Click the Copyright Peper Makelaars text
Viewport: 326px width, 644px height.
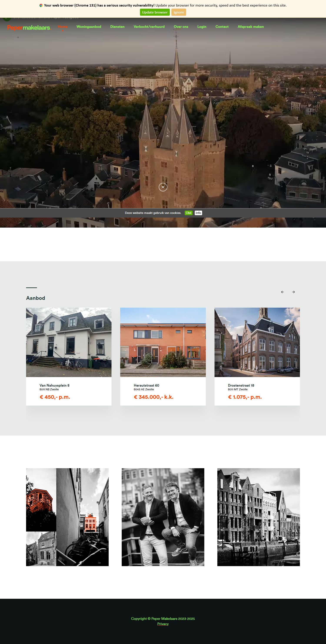pos(163,619)
